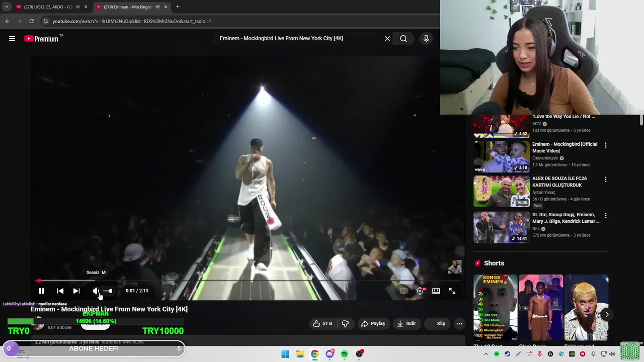Skip to next video in playlist

point(76,291)
